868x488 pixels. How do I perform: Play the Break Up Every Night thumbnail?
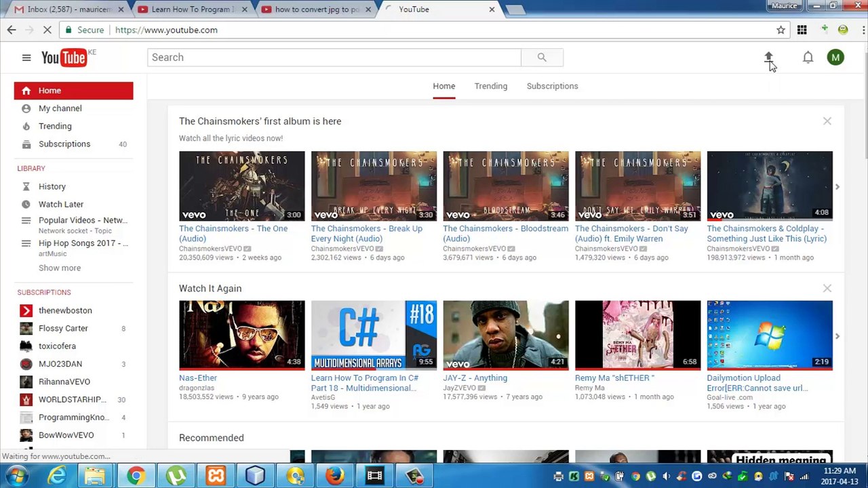pyautogui.click(x=374, y=186)
